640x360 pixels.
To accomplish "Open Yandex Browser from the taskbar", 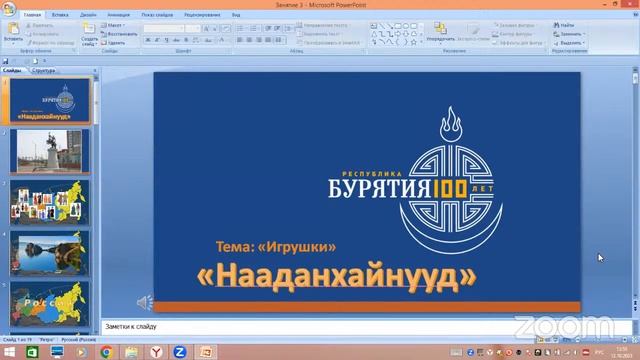I will [156, 352].
